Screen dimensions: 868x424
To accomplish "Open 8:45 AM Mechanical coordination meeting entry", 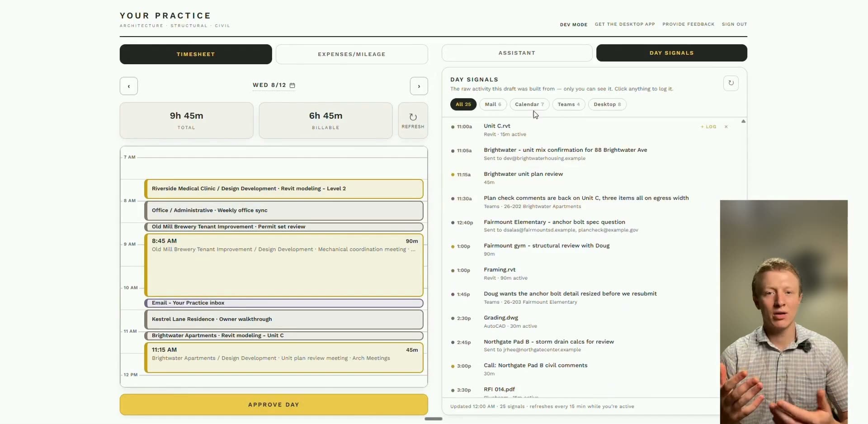I will pos(284,265).
